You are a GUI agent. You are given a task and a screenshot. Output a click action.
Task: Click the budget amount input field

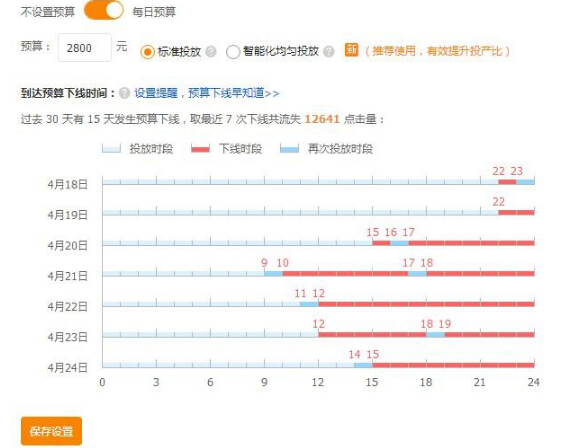84,48
